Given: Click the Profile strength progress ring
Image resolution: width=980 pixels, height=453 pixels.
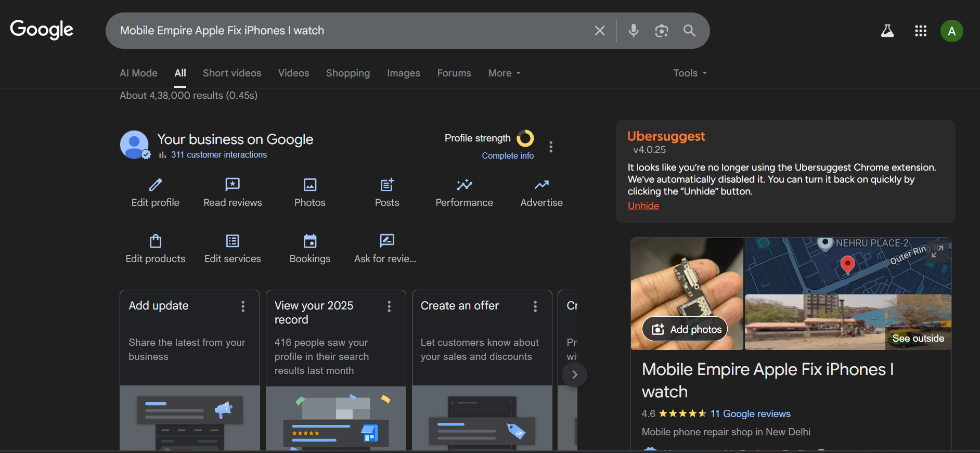Looking at the screenshot, I should coord(525,138).
